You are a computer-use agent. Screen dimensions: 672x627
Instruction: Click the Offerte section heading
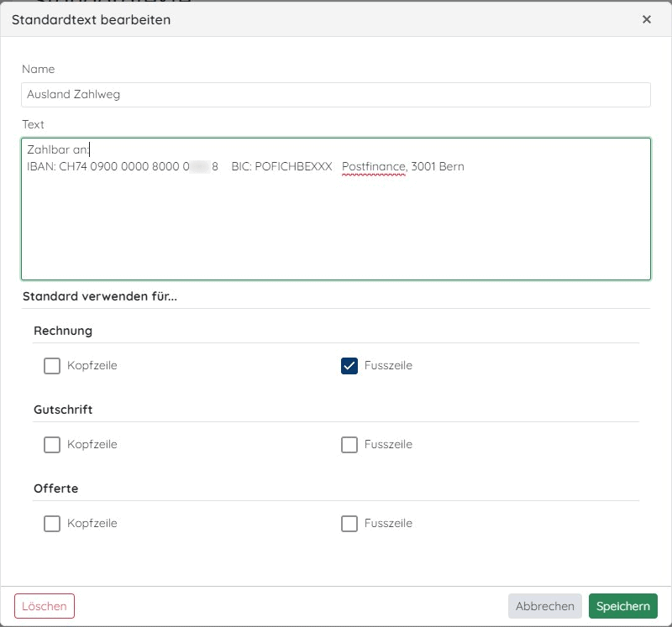click(x=55, y=489)
